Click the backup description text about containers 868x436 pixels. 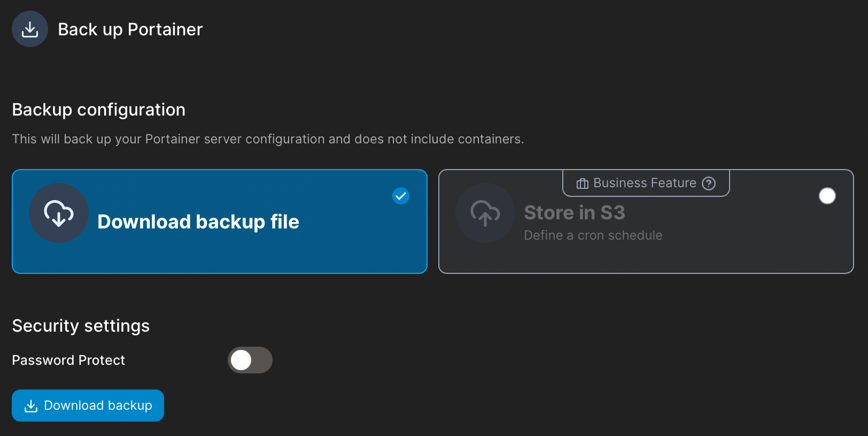point(268,139)
